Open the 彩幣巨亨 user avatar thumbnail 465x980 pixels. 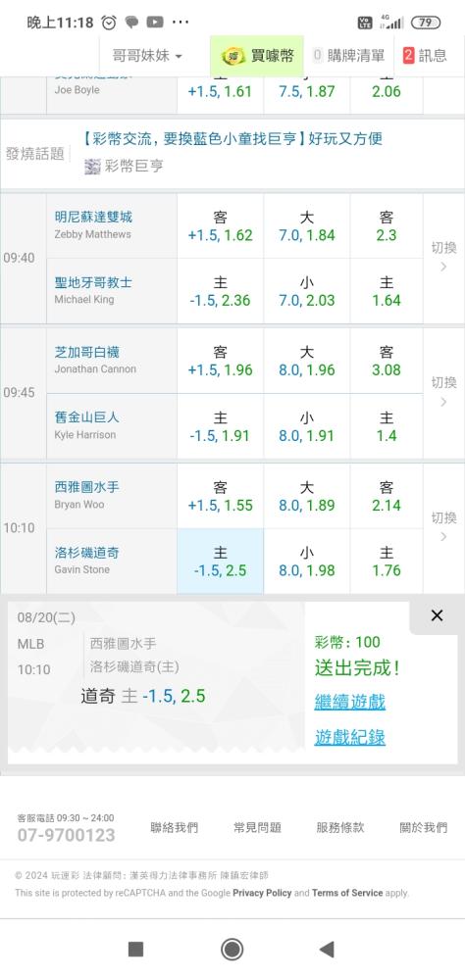[x=92, y=167]
